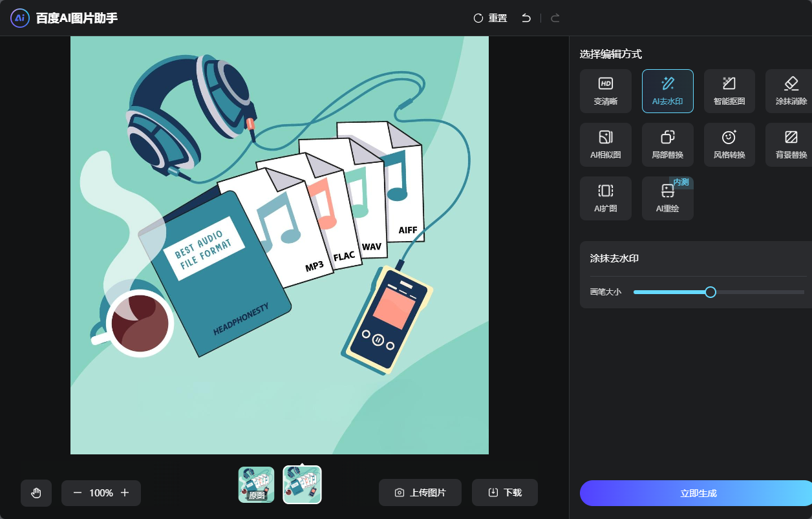Select the 原图 original image thumbnail
The image size is (812, 519).
(x=256, y=485)
